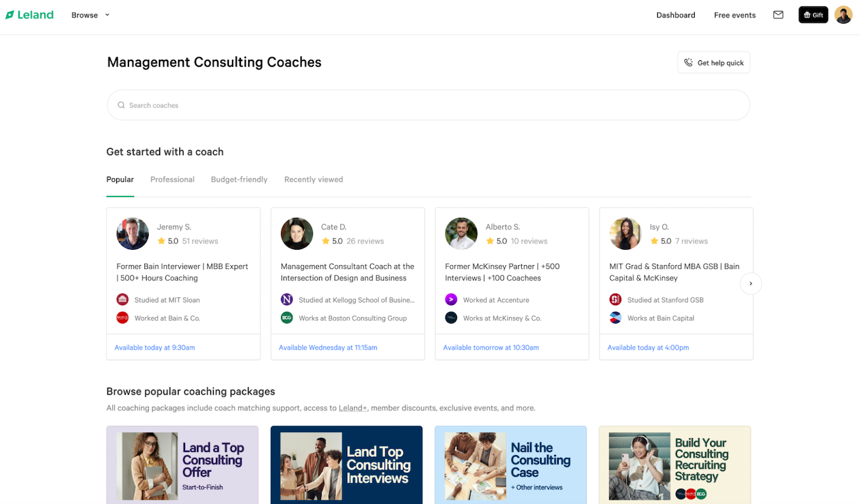The width and height of the screenshot is (860, 504).
Task: Click Available Wednesday at 11:15am link
Action: click(x=328, y=348)
